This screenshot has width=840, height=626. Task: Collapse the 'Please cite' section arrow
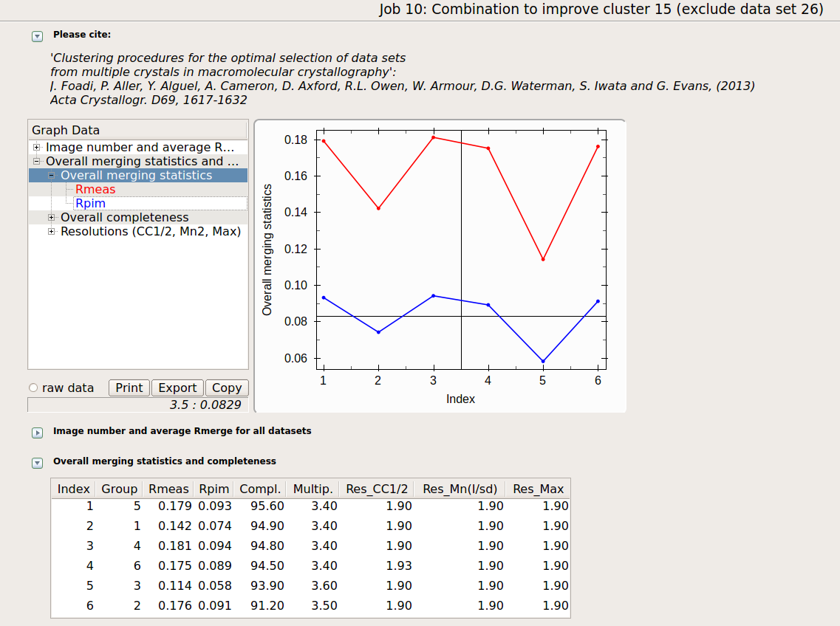tap(37, 35)
